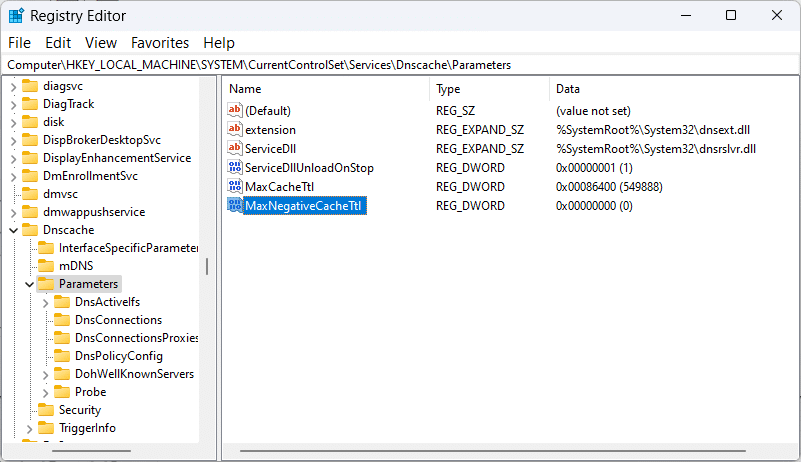Click the dmwappushservice folder icon

tap(30, 212)
